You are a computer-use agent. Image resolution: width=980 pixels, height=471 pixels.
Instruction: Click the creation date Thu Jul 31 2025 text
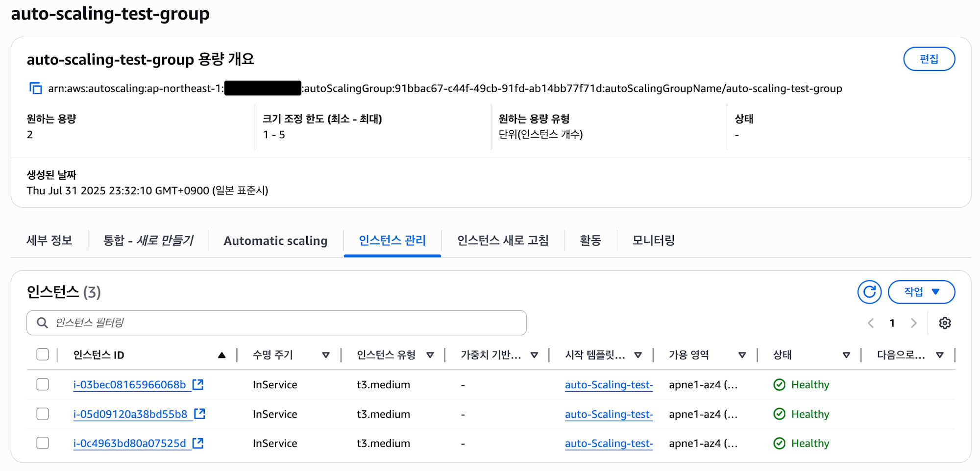click(147, 190)
